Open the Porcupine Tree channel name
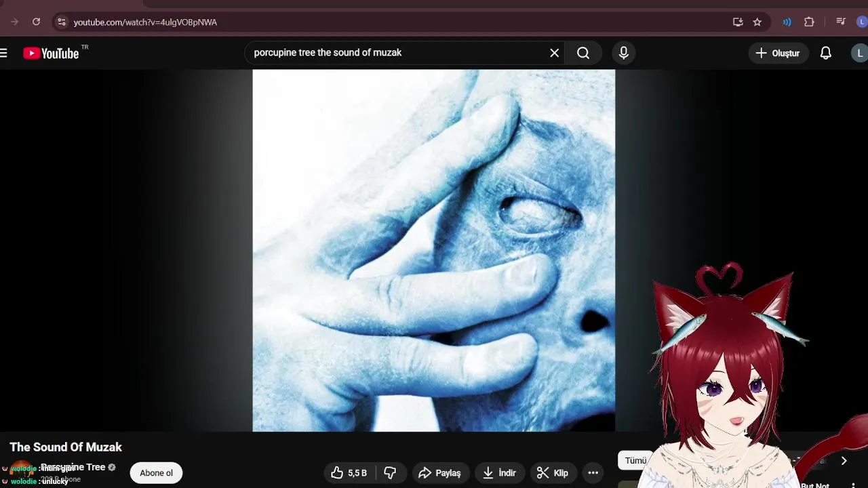Viewport: 868px width, 488px height. click(x=73, y=467)
